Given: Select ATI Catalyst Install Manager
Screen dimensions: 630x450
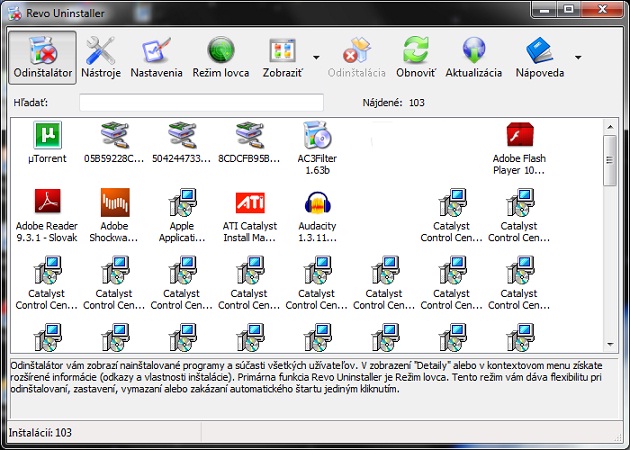Looking at the screenshot, I should coord(250,215).
